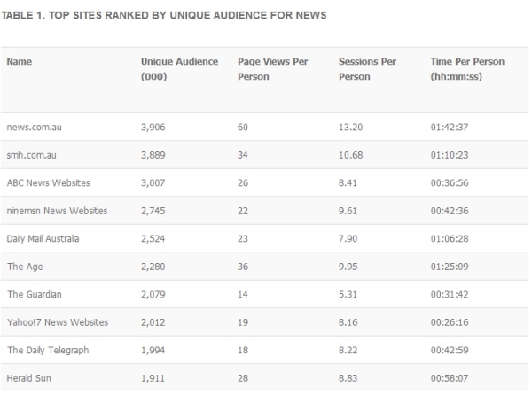Select the 'Time Per Person (hh:mm:ss)' header

(467, 69)
